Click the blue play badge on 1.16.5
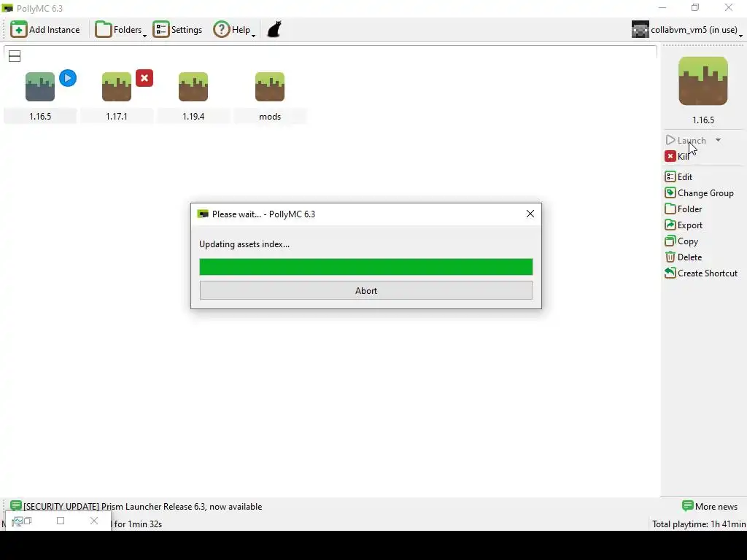 [68, 78]
